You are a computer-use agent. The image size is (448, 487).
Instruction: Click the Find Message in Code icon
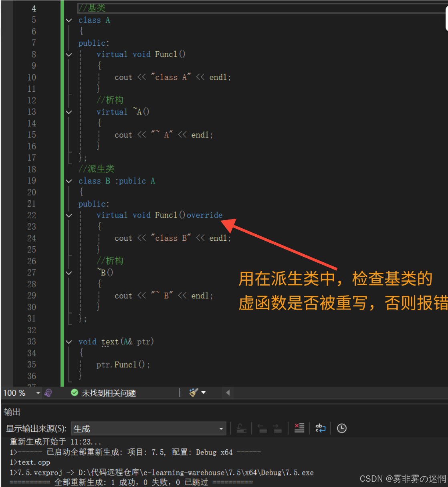241,429
